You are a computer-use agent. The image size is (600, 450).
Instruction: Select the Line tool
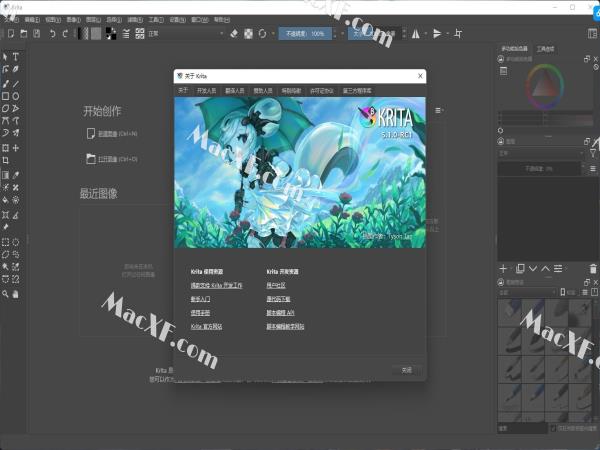[x=16, y=84]
